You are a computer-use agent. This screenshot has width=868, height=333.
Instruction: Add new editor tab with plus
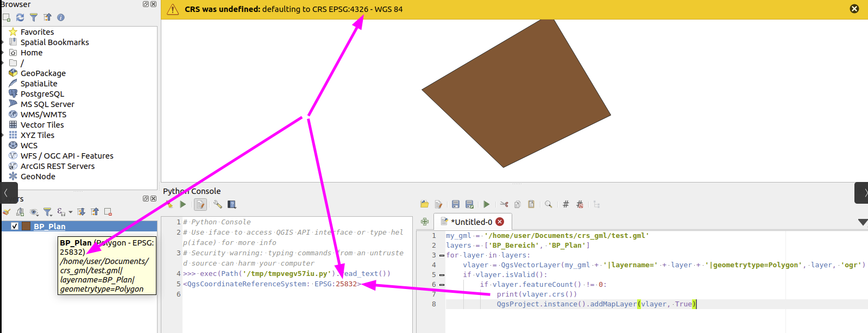pyautogui.click(x=425, y=222)
